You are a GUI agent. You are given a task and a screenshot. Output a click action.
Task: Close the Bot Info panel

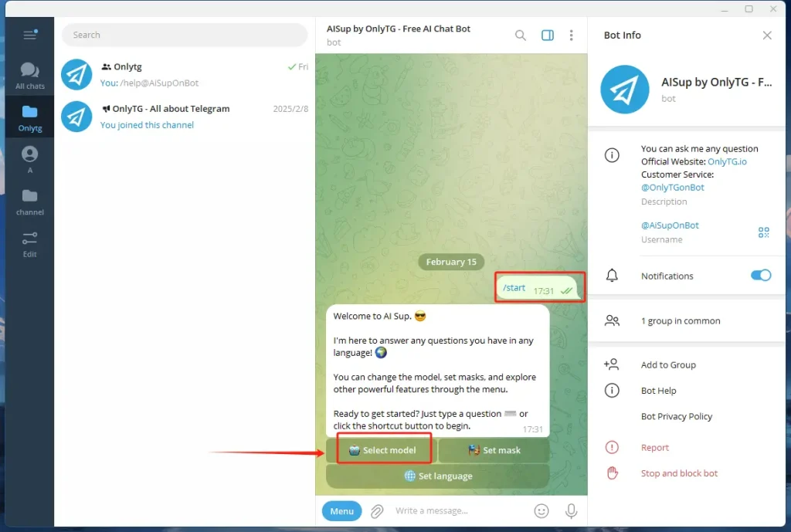766,36
